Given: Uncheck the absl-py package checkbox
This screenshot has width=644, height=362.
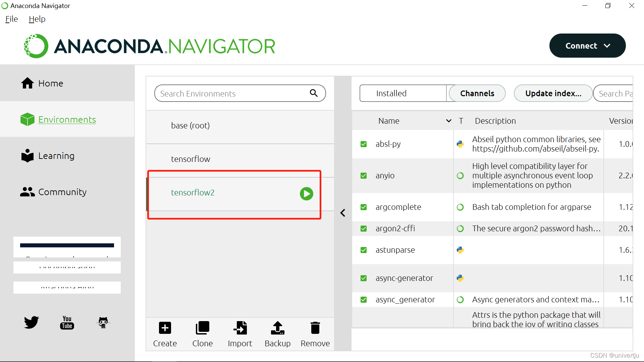Looking at the screenshot, I should tap(364, 144).
